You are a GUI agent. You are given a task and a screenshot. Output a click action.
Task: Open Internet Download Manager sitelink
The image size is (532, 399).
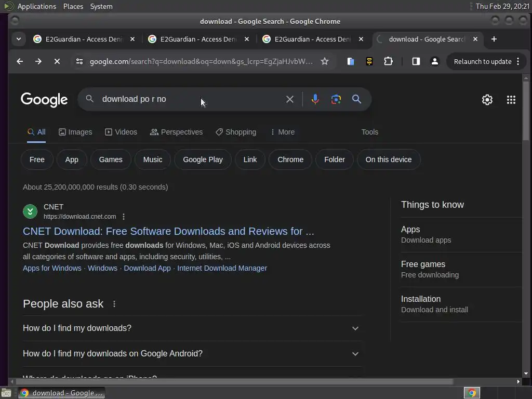coord(222,268)
